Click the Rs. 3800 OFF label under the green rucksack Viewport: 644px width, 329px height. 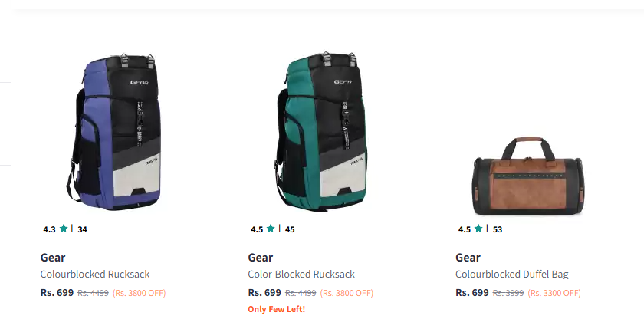point(347,293)
